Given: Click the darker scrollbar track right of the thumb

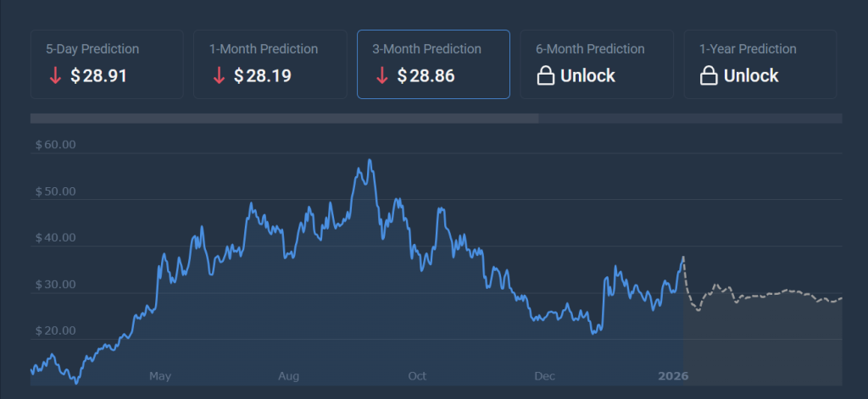Looking at the screenshot, I should [690, 119].
